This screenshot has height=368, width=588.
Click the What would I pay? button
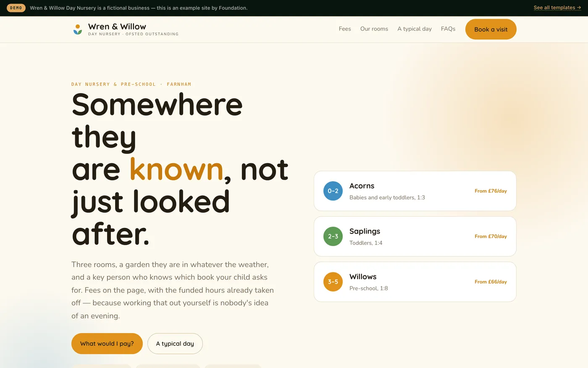click(107, 344)
